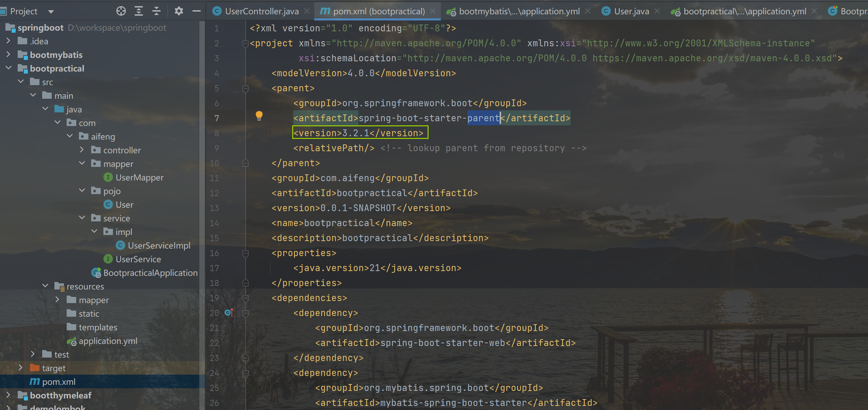Close the UserController.java tab
Image resolution: width=868 pixels, height=410 pixels.
click(x=307, y=11)
